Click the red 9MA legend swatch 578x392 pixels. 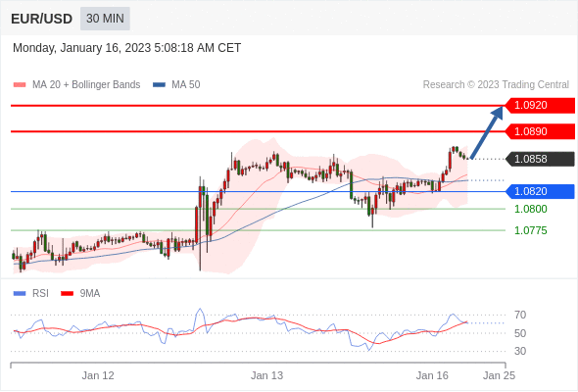point(67,294)
